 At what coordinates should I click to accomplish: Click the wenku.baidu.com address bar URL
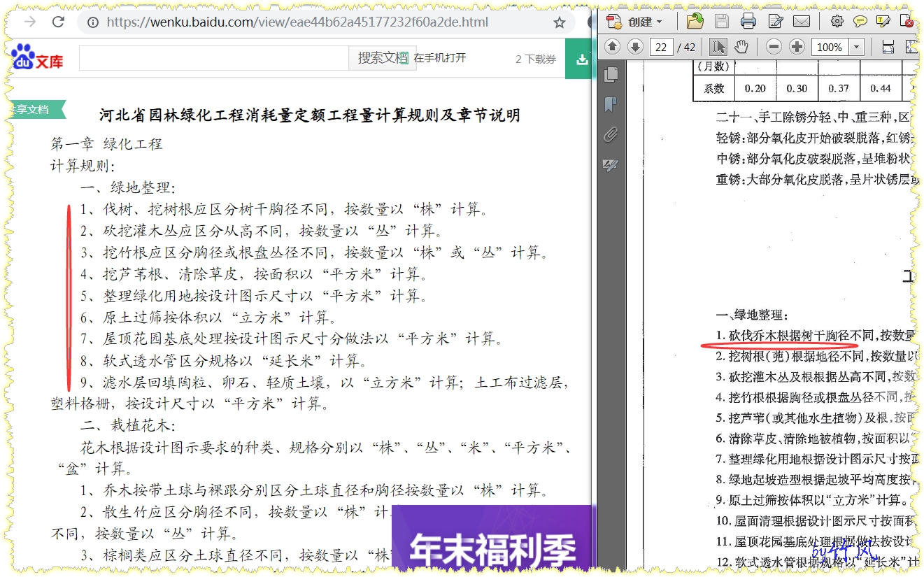pyautogui.click(x=297, y=22)
